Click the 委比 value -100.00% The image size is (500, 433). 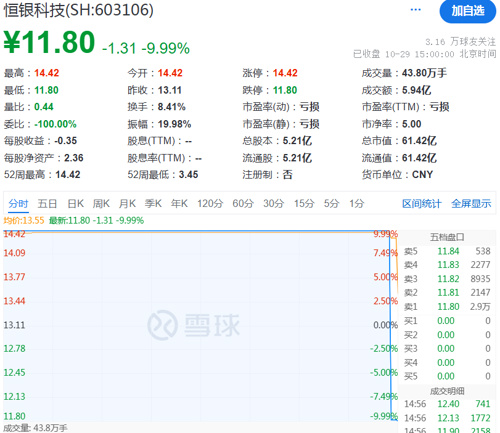click(55, 124)
